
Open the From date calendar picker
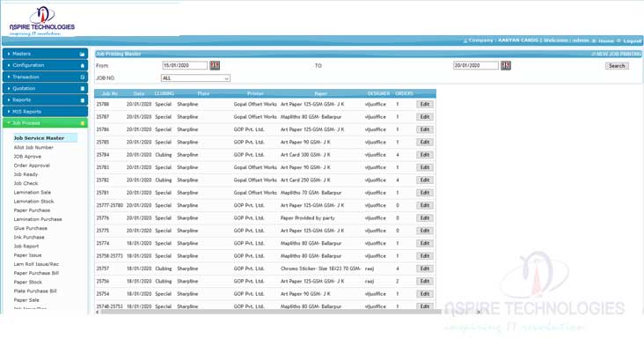click(215, 65)
